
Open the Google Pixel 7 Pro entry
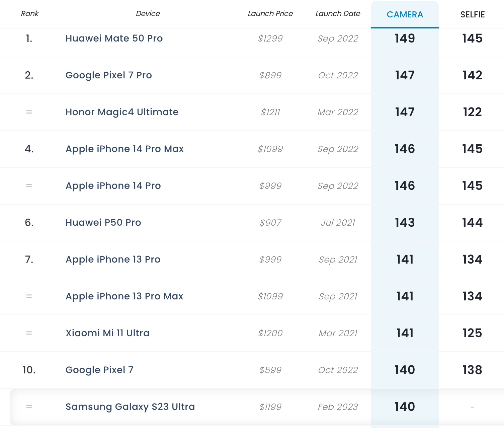point(108,75)
